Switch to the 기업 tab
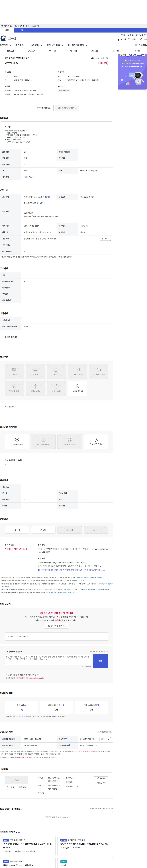This screenshot has width=147, height=868. (21, 30)
